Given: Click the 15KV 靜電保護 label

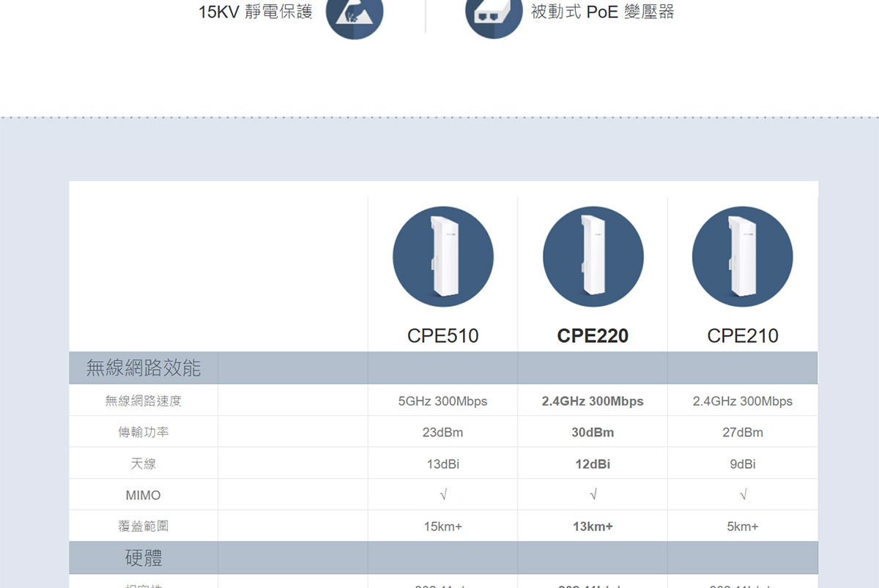Looking at the screenshot, I should click(x=256, y=12).
